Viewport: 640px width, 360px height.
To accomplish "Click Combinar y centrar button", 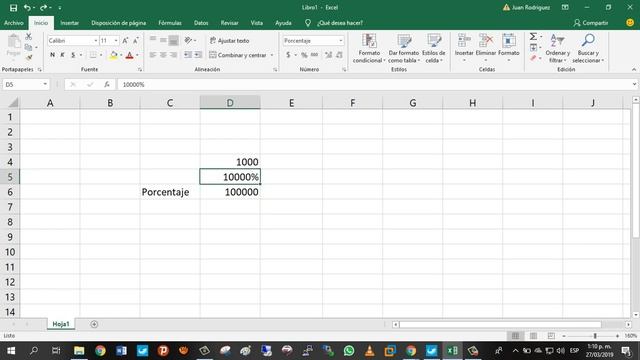I will point(238,55).
